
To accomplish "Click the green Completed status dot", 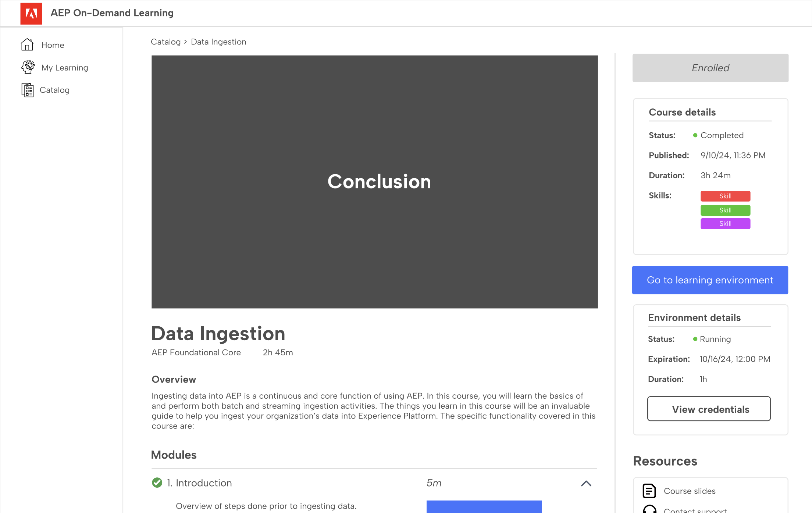I will click(695, 135).
